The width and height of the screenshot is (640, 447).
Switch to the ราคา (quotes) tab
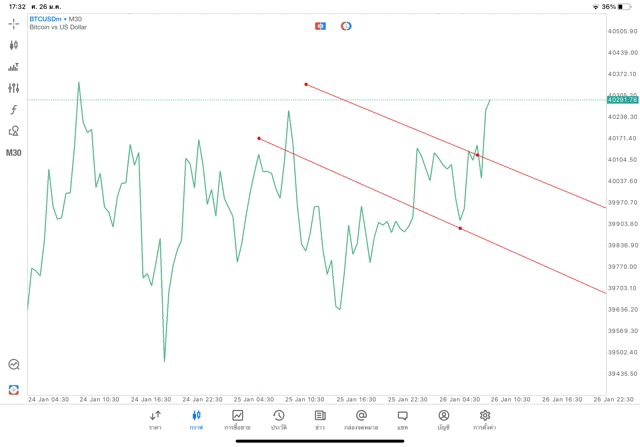point(155,419)
